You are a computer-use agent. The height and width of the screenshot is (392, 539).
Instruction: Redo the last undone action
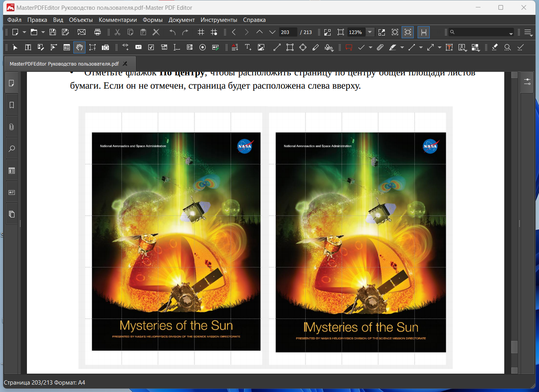185,32
